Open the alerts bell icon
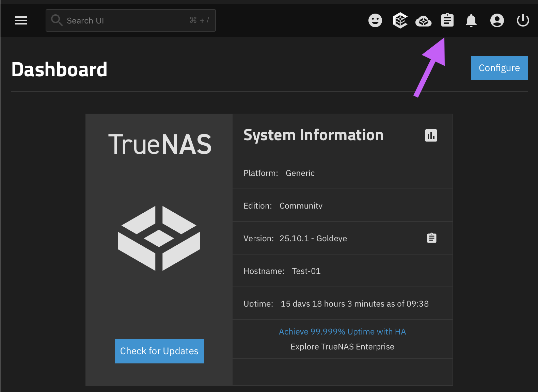The width and height of the screenshot is (538, 392). (x=471, y=20)
